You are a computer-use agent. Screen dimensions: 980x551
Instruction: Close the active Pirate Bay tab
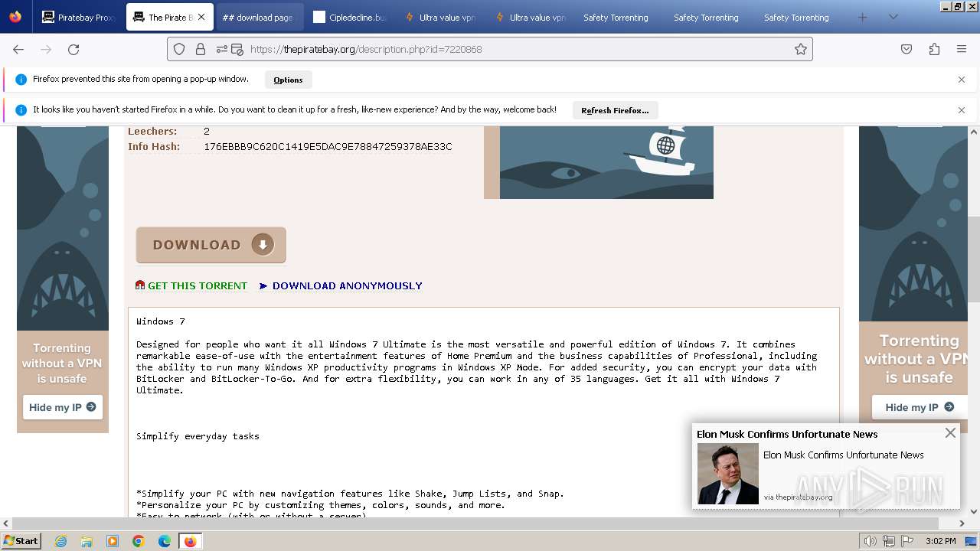pyautogui.click(x=201, y=17)
